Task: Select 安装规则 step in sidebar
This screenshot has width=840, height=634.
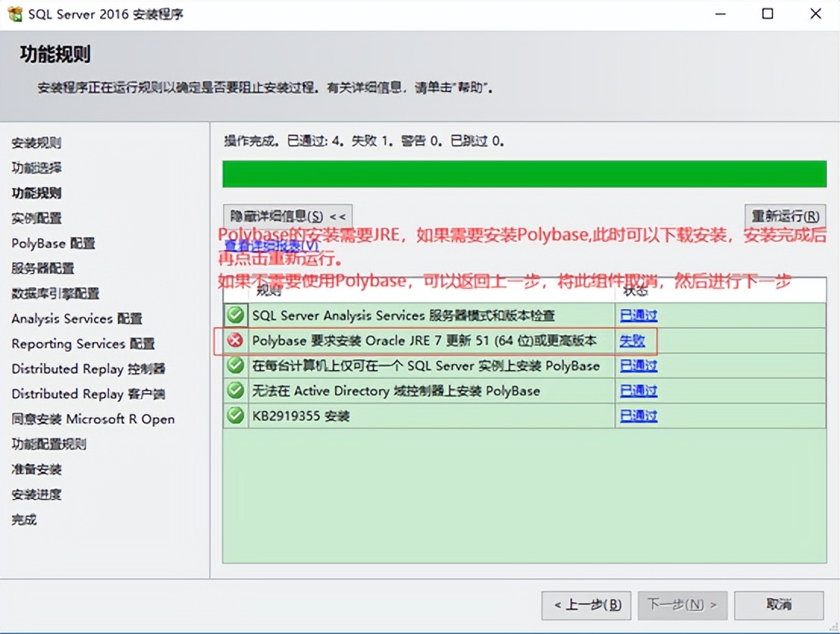Action: [x=36, y=143]
